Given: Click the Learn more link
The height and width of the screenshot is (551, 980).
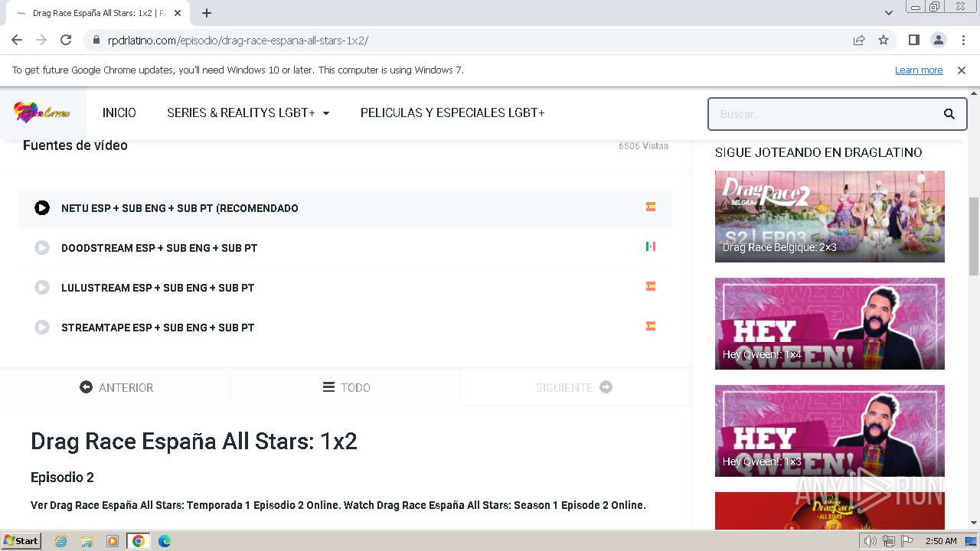Looking at the screenshot, I should point(919,70).
